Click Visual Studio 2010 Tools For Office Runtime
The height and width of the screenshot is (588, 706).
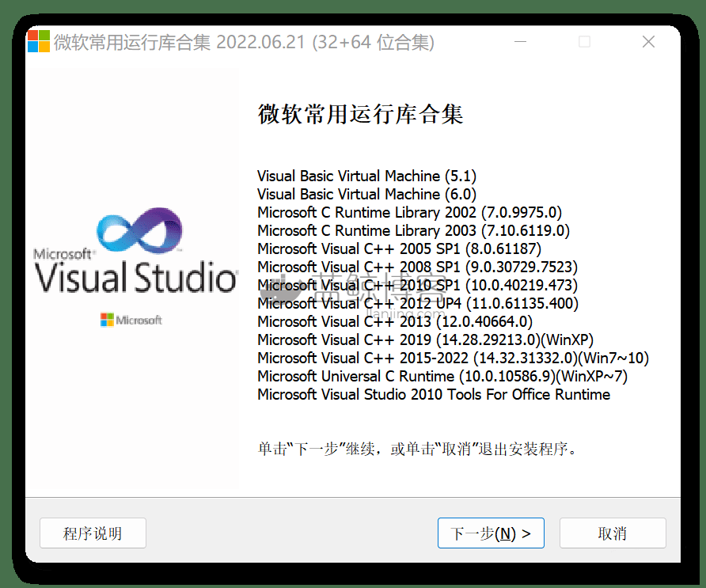click(434, 395)
